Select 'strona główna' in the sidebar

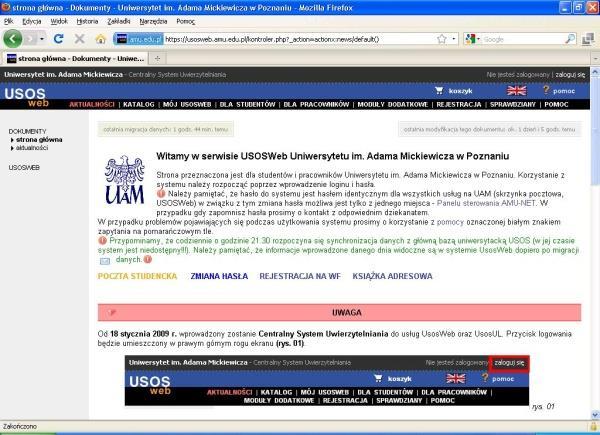(39, 140)
